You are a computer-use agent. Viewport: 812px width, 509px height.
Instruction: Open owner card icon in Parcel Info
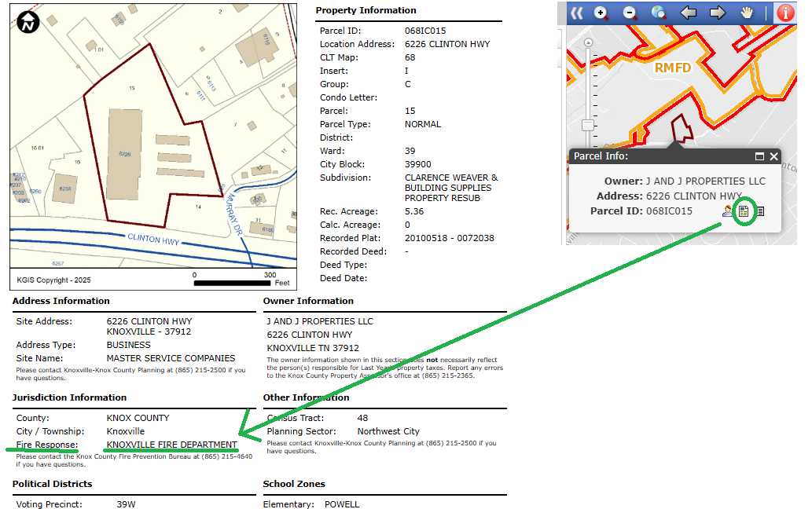click(x=728, y=211)
